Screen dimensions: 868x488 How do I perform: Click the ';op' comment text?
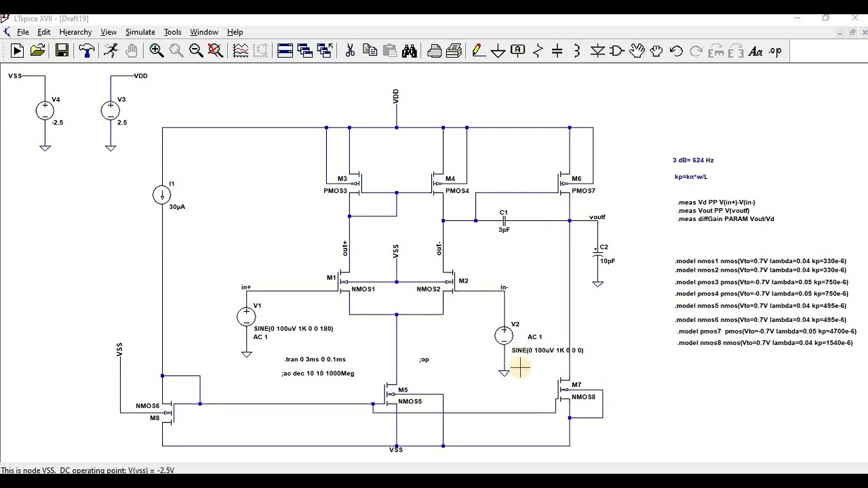coord(425,359)
